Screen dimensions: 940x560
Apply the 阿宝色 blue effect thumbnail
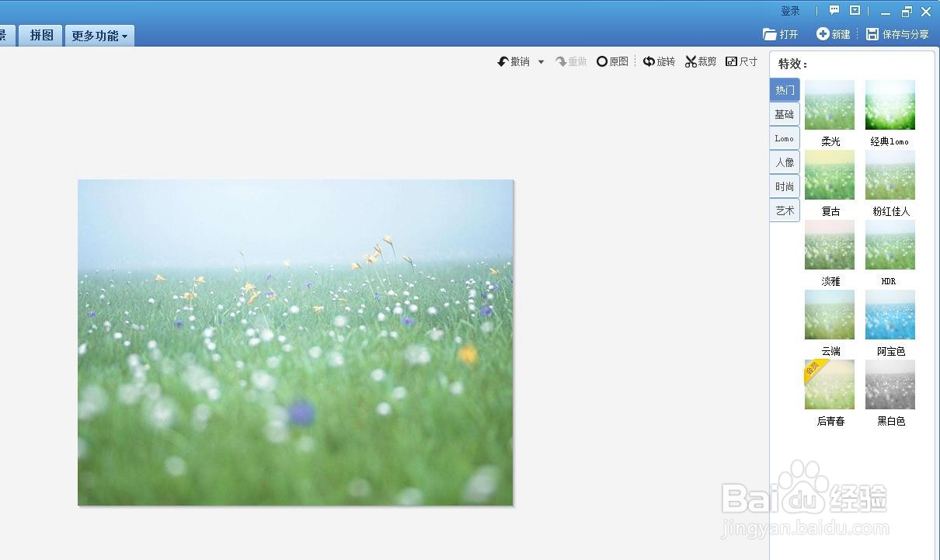[x=890, y=315]
